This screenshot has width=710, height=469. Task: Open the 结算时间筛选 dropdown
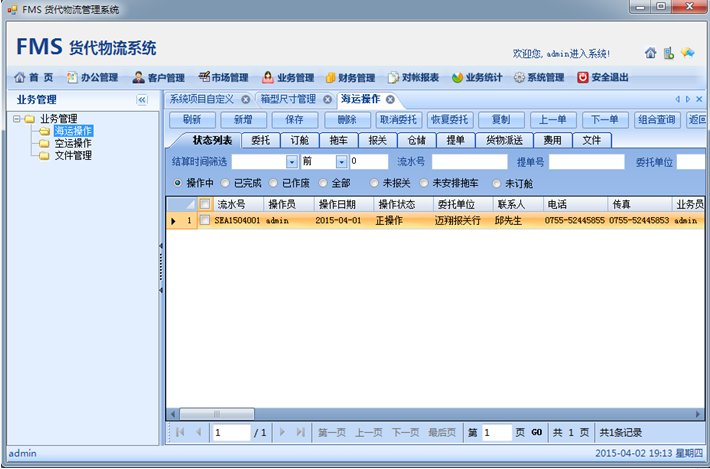coord(292,161)
